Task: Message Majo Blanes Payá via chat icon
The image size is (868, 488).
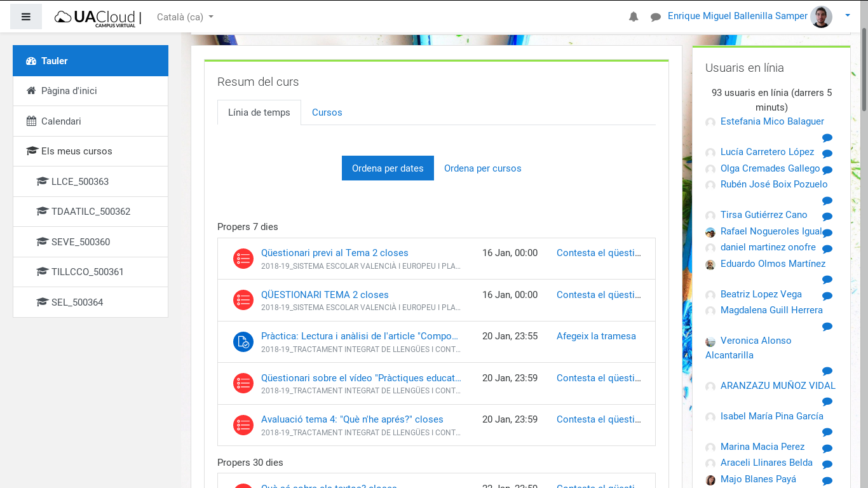Action: coord(827,481)
